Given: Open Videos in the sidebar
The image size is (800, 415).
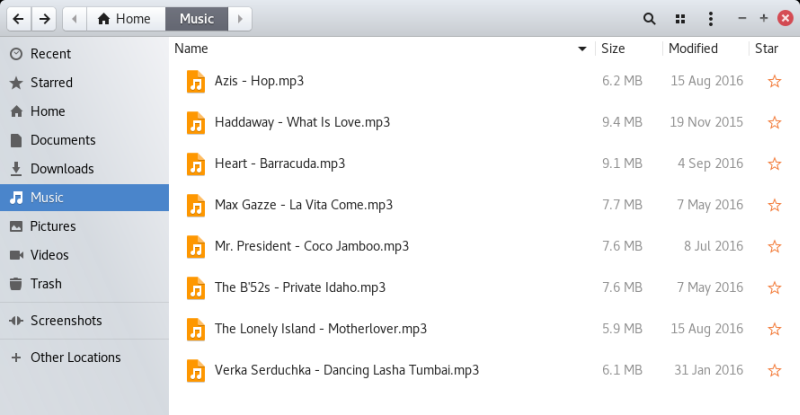Looking at the screenshot, I should (84, 255).
